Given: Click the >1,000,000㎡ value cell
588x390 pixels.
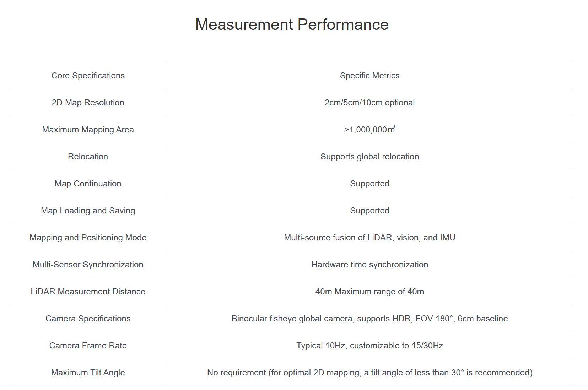Looking at the screenshot, I should 369,130.
